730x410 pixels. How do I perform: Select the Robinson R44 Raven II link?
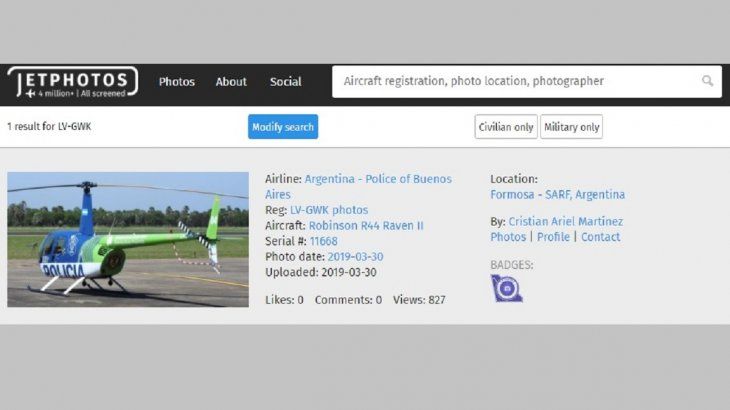[x=365, y=226]
